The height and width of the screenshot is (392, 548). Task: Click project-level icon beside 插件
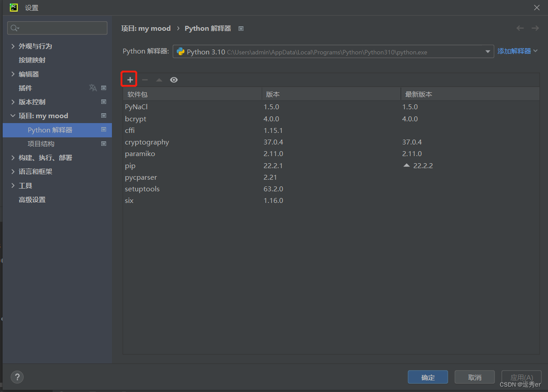(x=104, y=88)
